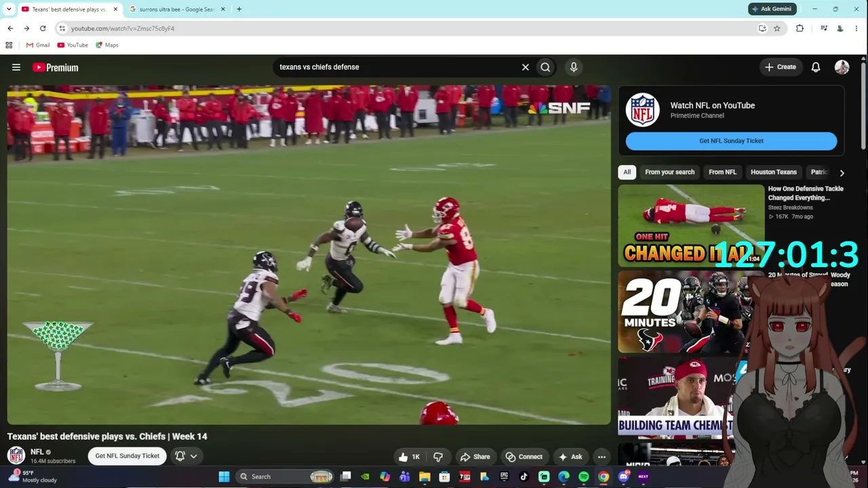Open Epic Games Launcher from taskbar

pyautogui.click(x=504, y=476)
